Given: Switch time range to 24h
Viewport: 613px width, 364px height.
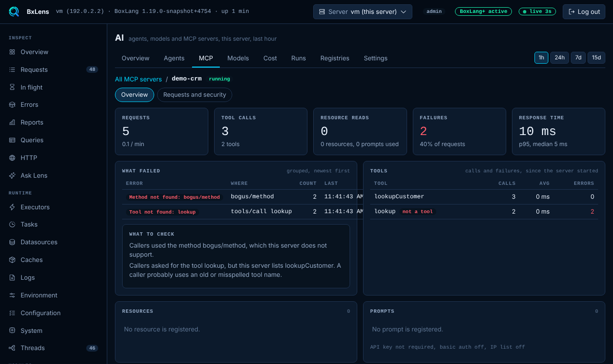Looking at the screenshot, I should point(559,57).
